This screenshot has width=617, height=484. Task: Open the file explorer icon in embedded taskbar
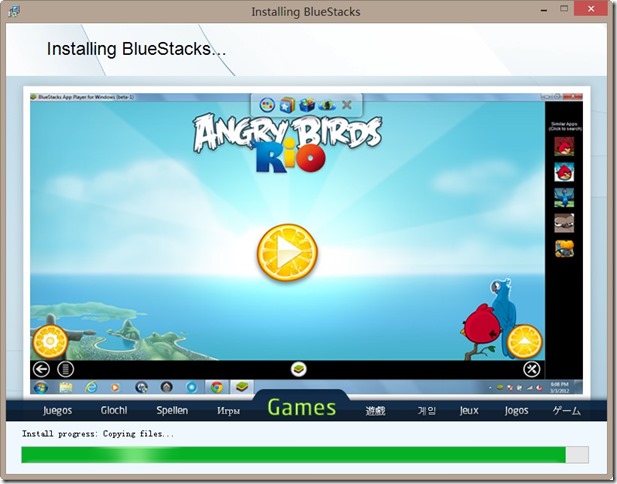(x=66, y=388)
